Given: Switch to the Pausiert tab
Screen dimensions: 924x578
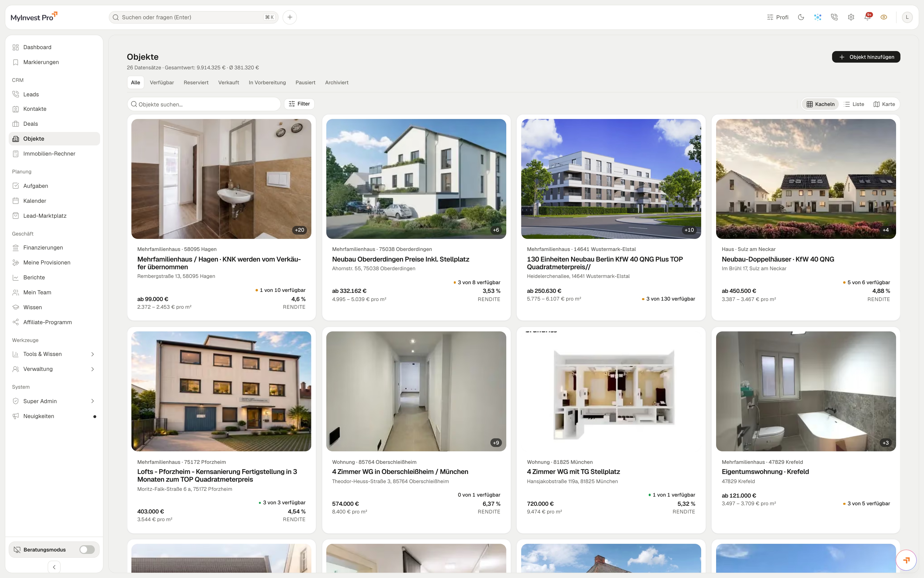Looking at the screenshot, I should [305, 83].
